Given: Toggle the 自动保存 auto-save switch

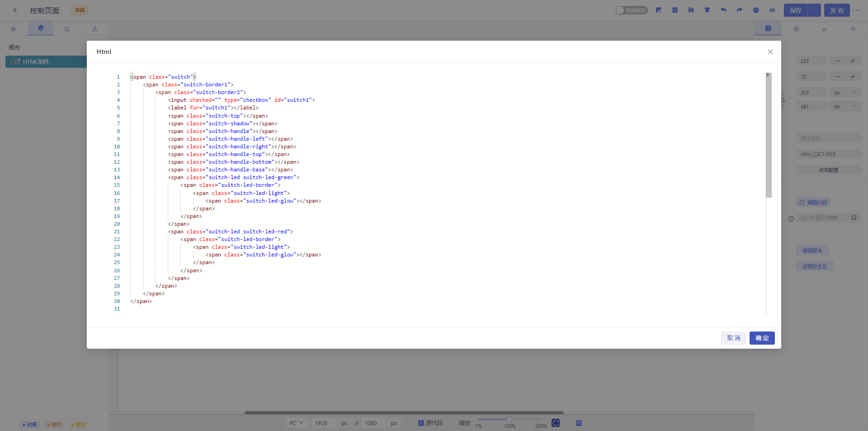Looking at the screenshot, I should pyautogui.click(x=632, y=10).
